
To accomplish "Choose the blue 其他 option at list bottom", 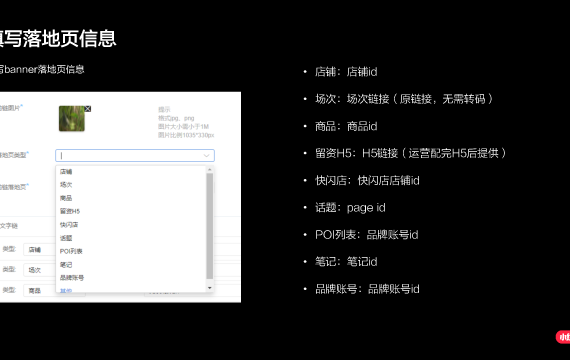I will (x=66, y=291).
